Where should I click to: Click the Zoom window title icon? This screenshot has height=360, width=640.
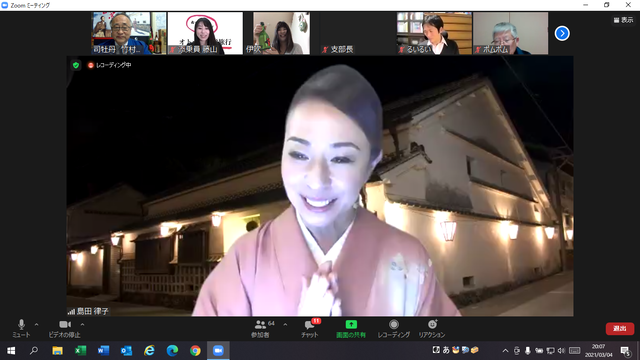4,5
